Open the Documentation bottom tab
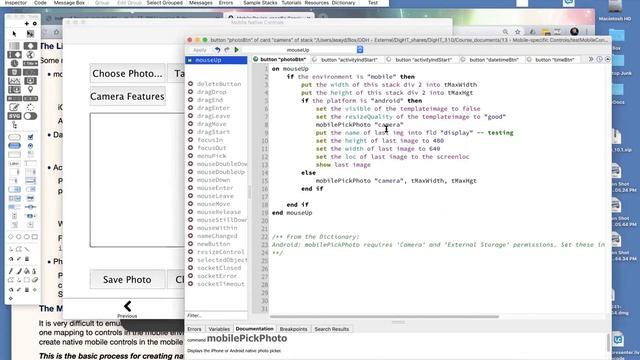The height and width of the screenshot is (360, 640). tap(255, 329)
